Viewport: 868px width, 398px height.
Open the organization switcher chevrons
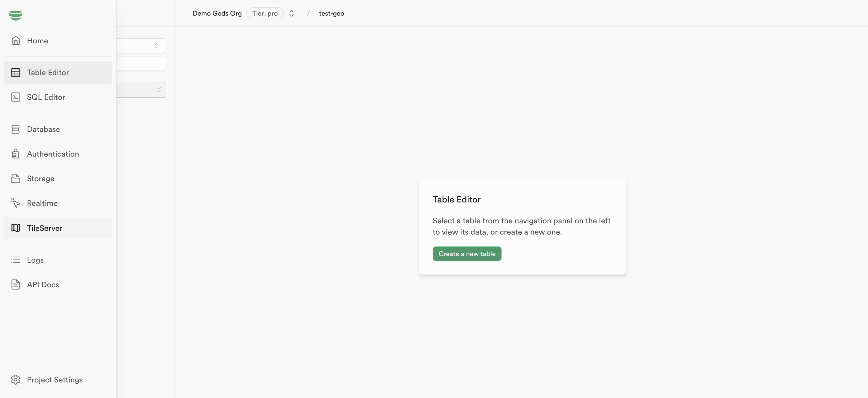[x=292, y=13]
